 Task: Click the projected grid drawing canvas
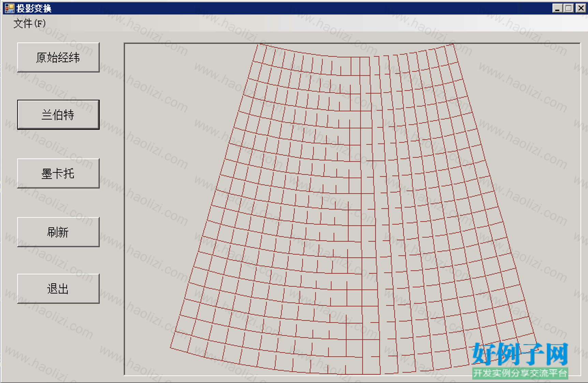352,209
